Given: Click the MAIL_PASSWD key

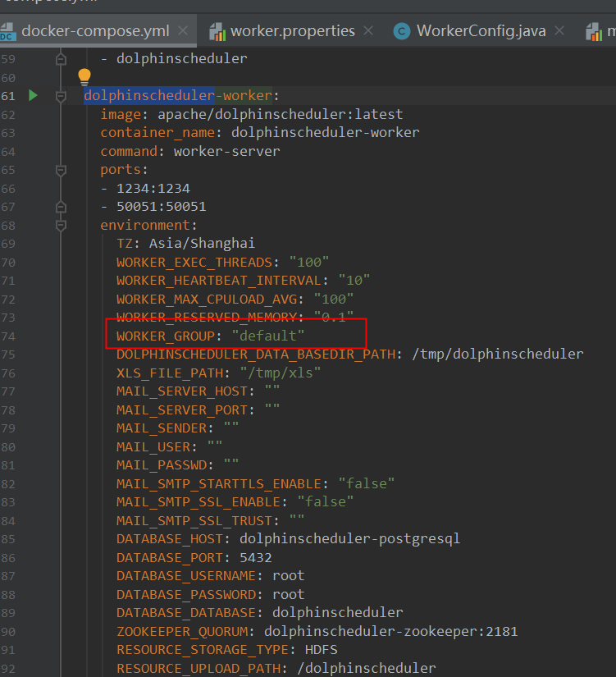Looking at the screenshot, I should point(162,465).
